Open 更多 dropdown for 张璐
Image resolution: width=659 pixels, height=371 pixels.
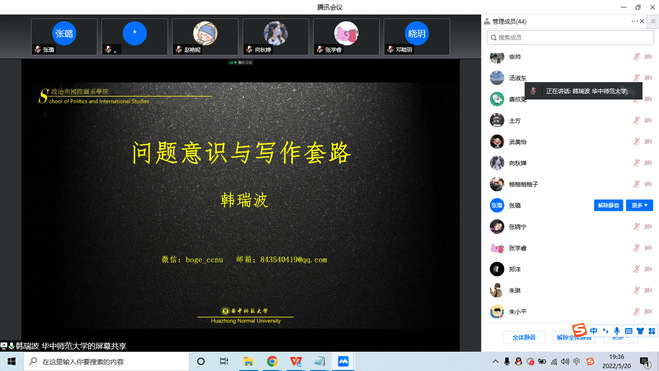(x=639, y=205)
